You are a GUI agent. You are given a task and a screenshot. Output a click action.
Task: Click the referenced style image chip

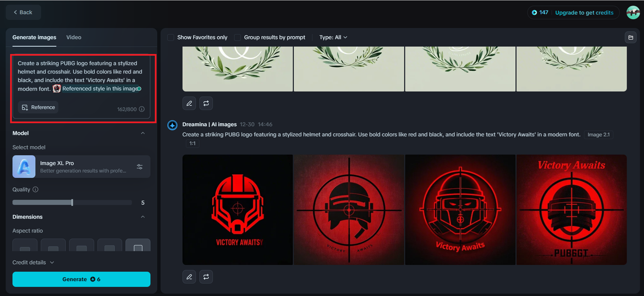click(97, 89)
